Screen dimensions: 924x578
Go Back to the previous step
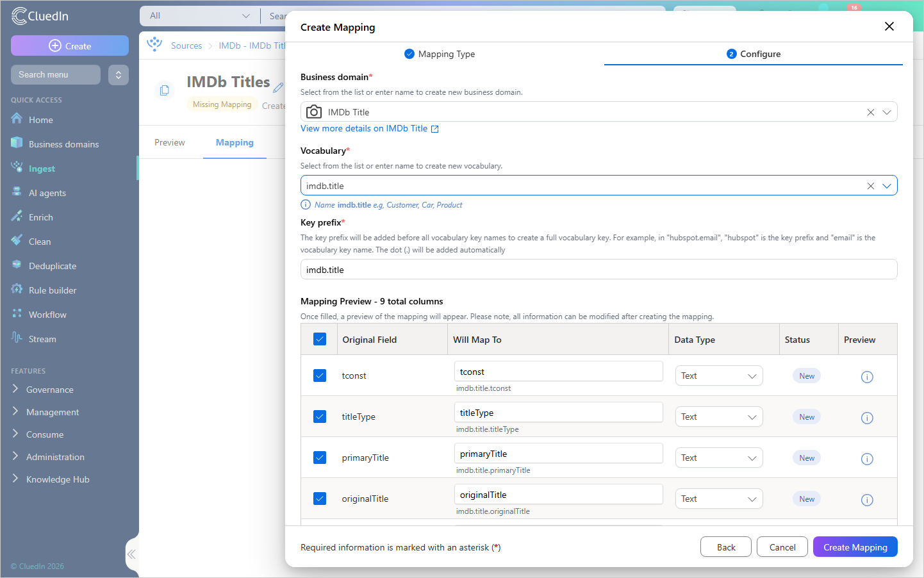[726, 547]
